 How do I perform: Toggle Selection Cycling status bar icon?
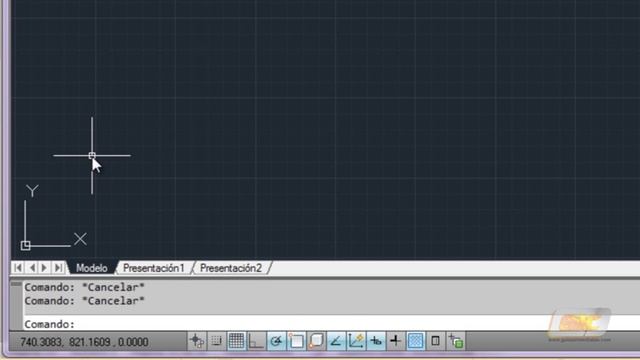(456, 341)
